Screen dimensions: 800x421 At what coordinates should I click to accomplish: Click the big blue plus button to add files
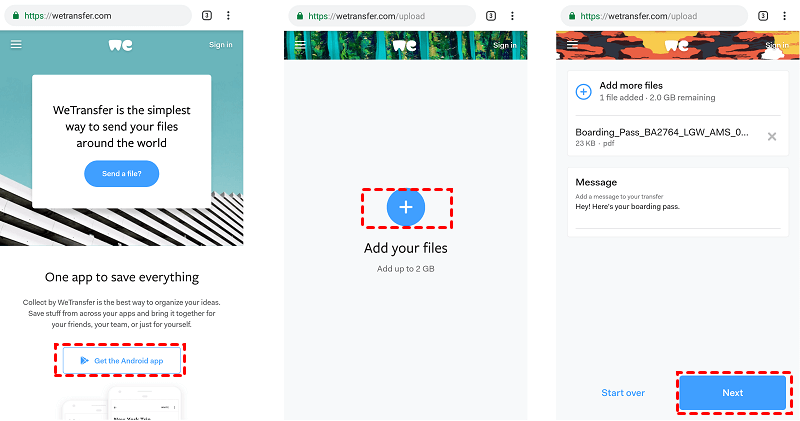(x=406, y=207)
